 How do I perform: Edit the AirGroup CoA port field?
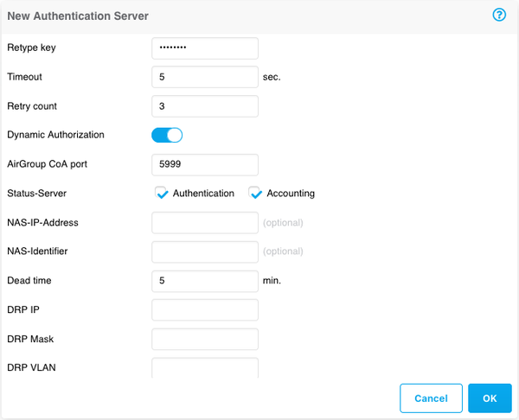point(205,164)
